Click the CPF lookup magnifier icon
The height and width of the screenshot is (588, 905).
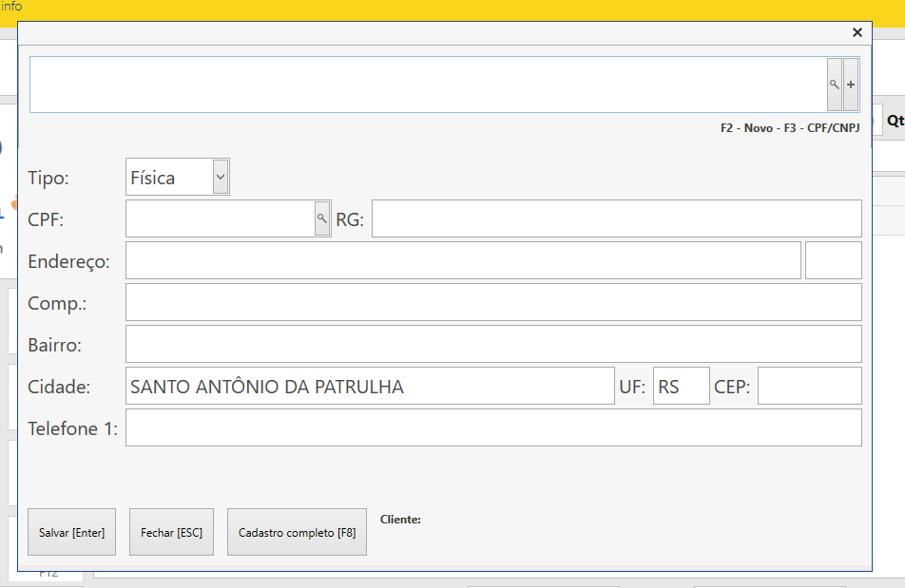(322, 218)
